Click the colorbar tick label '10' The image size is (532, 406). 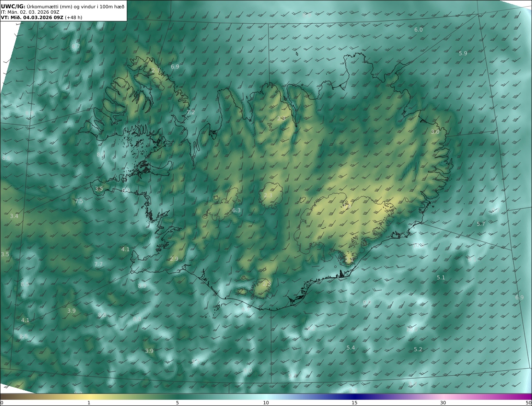tap(266, 403)
